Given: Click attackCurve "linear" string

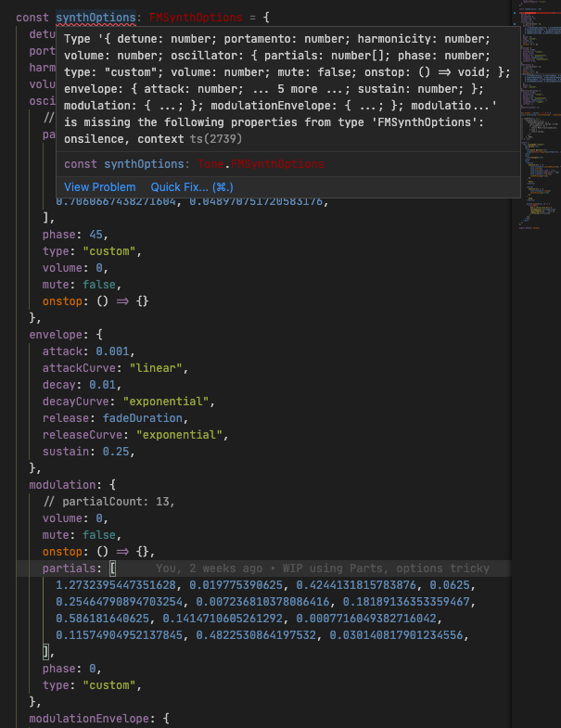Looking at the screenshot, I should pos(156,368).
